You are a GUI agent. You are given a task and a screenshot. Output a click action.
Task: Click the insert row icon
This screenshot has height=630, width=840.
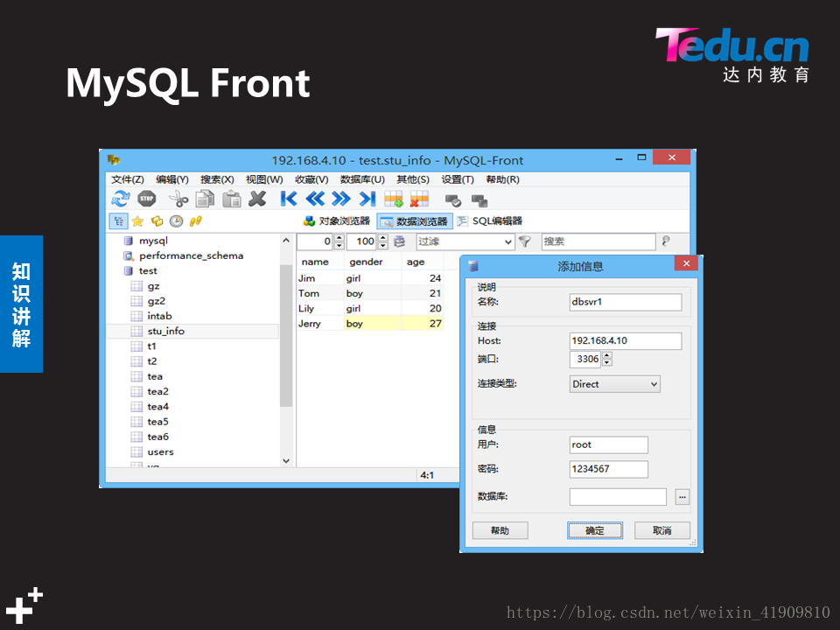(394, 199)
